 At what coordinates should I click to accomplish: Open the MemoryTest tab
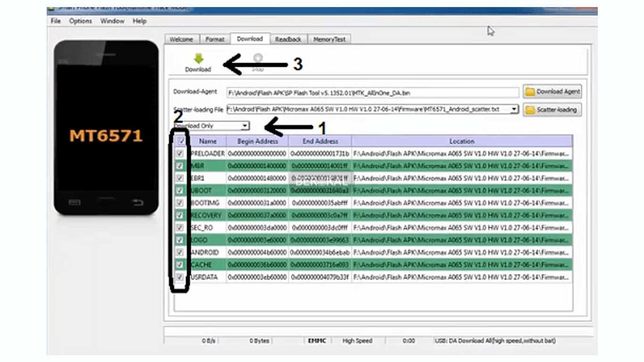[x=329, y=40]
